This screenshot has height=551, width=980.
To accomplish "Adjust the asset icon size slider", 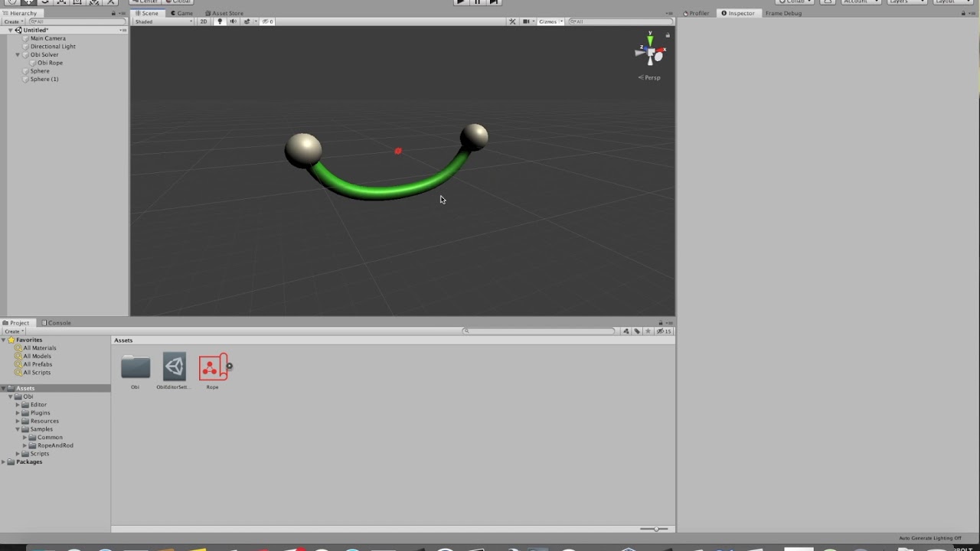I will point(655,529).
